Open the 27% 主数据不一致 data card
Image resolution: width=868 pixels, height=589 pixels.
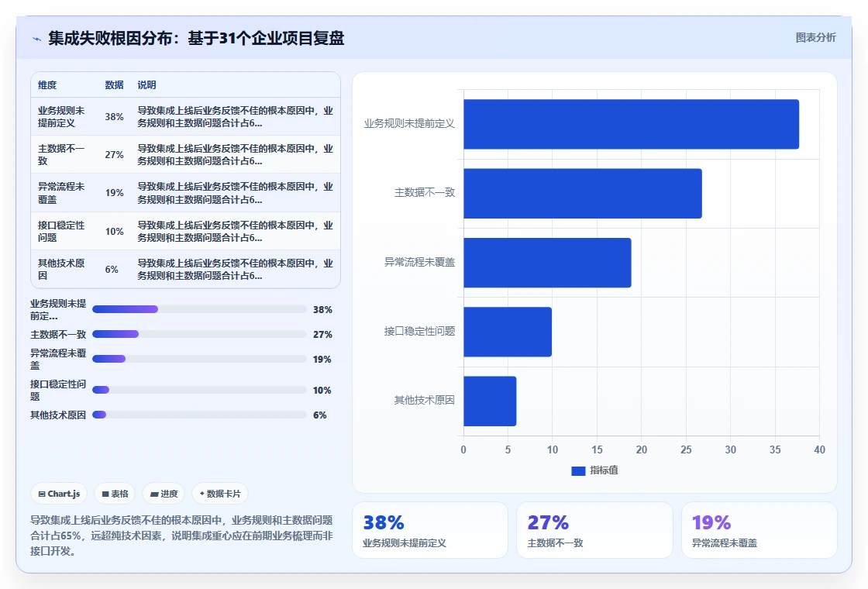tap(594, 530)
